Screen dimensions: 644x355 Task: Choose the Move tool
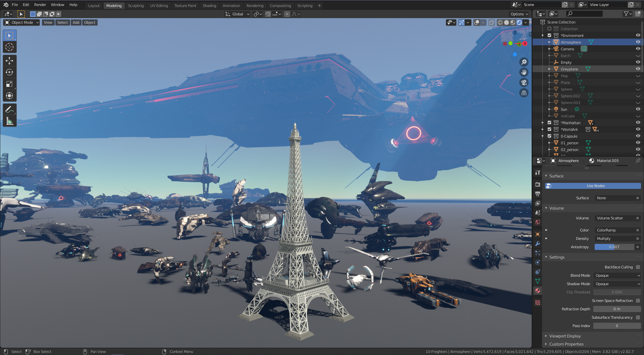coord(9,61)
